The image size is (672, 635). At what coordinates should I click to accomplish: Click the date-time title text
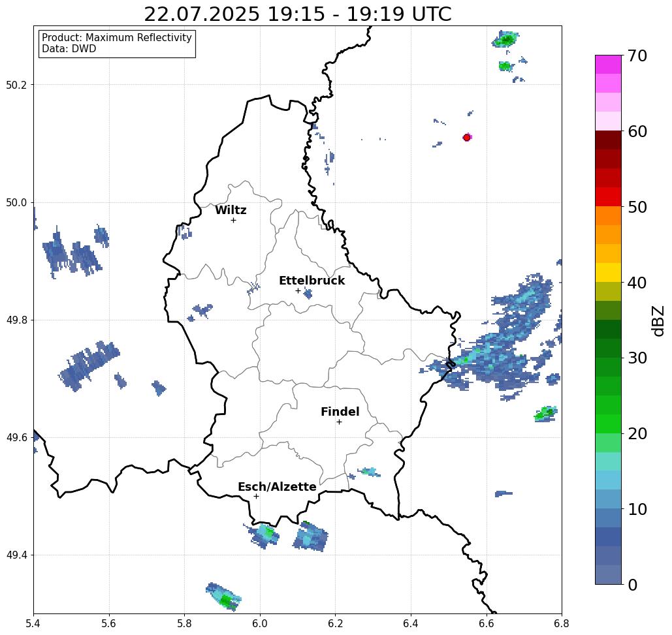pyautogui.click(x=297, y=14)
